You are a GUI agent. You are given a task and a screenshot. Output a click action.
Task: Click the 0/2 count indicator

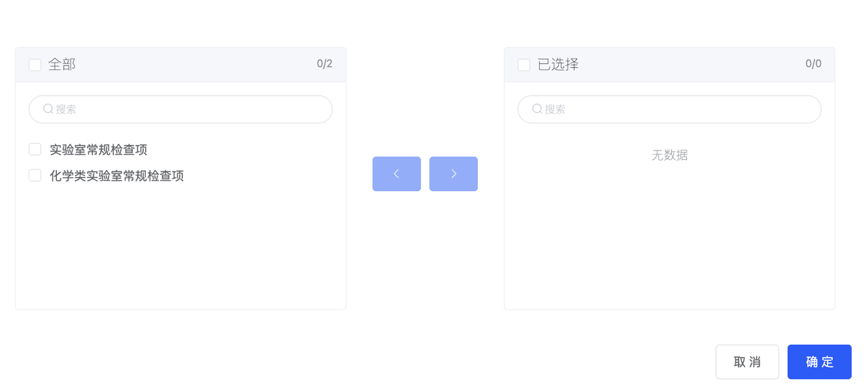[x=325, y=64]
